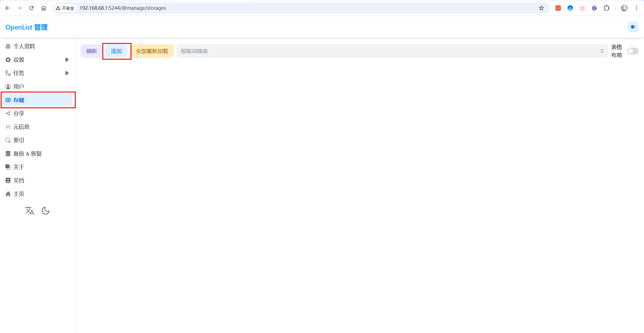Go to 备份 & 恢复 in sidebar
644x333 pixels.
click(28, 154)
